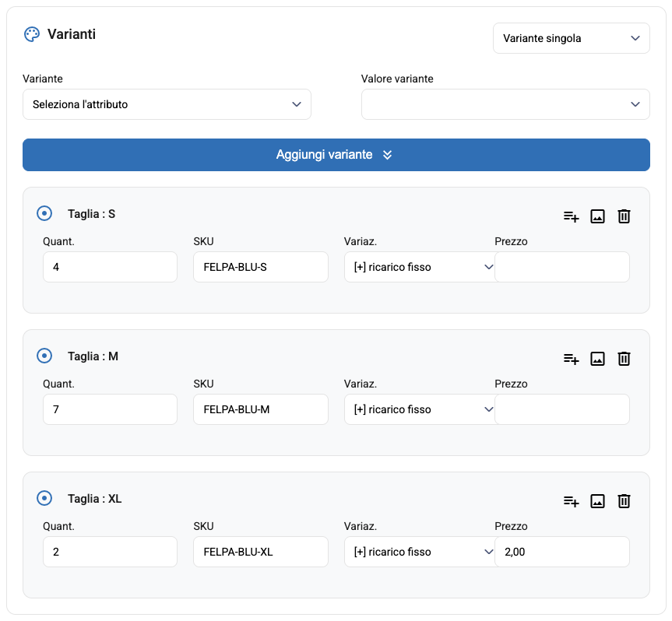
Task: Open the image icon for Taglia S
Action: [x=597, y=216]
